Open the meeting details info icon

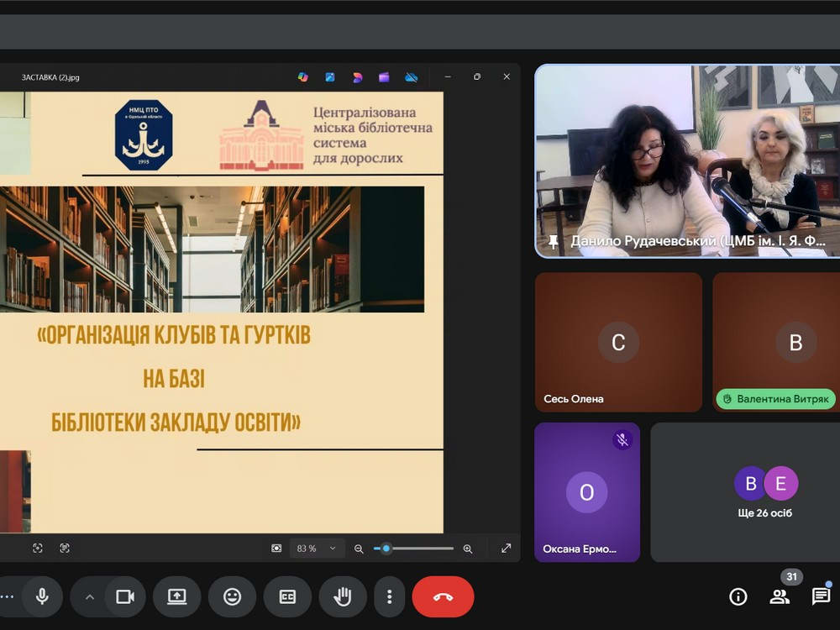[738, 596]
